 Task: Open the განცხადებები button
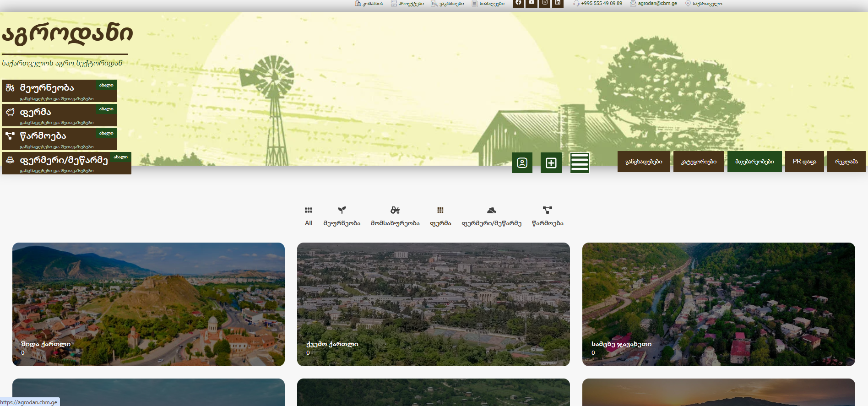tap(643, 162)
